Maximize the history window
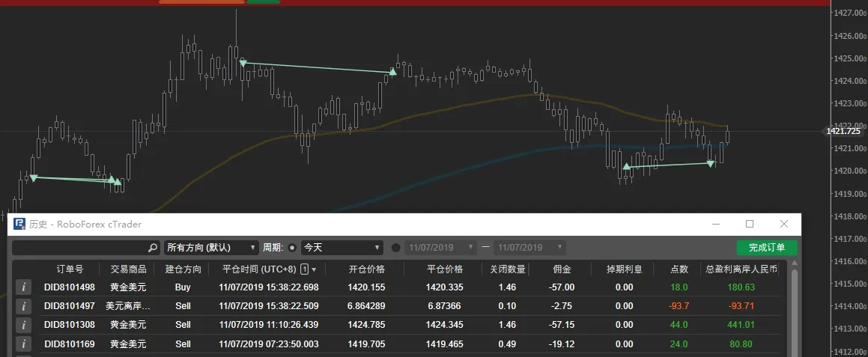This screenshot has height=357, width=868. 750,225
